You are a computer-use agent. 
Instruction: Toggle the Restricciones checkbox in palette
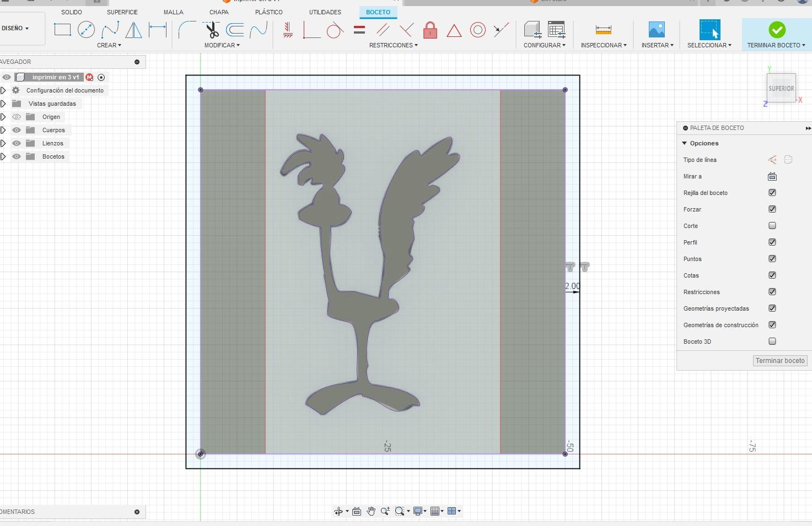[x=772, y=292]
